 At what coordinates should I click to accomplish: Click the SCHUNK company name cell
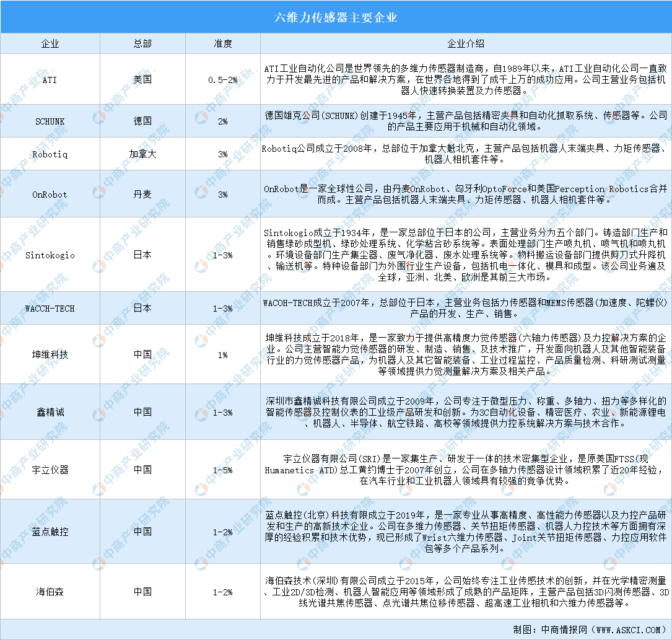[x=50, y=121]
